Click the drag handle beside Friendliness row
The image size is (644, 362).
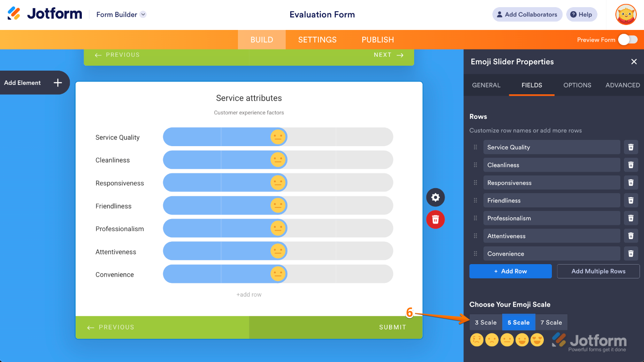tap(475, 200)
